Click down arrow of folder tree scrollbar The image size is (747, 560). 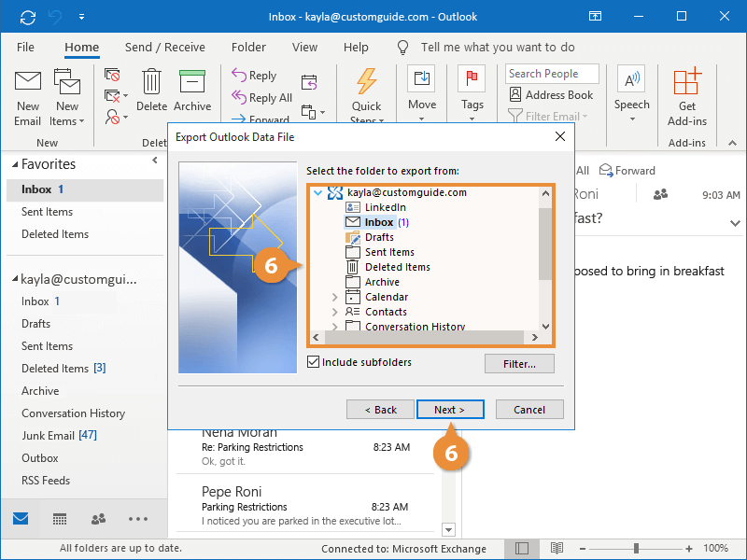[545, 326]
